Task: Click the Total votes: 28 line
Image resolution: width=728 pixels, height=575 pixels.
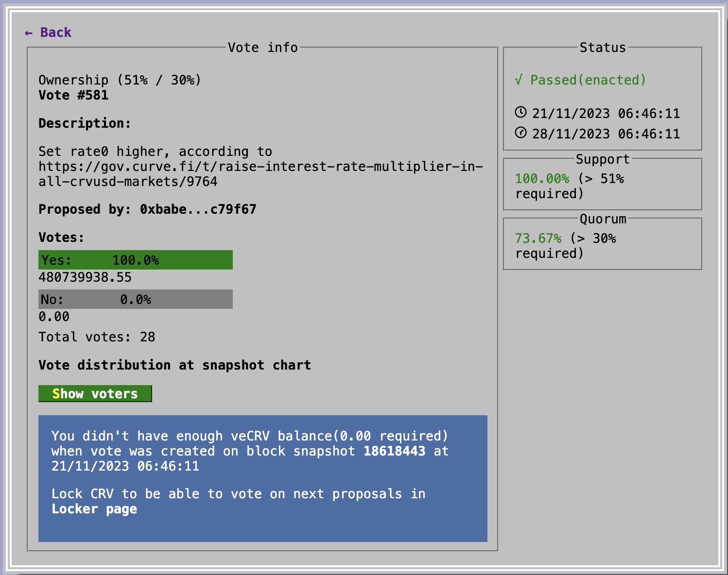Action: pyautogui.click(x=97, y=337)
